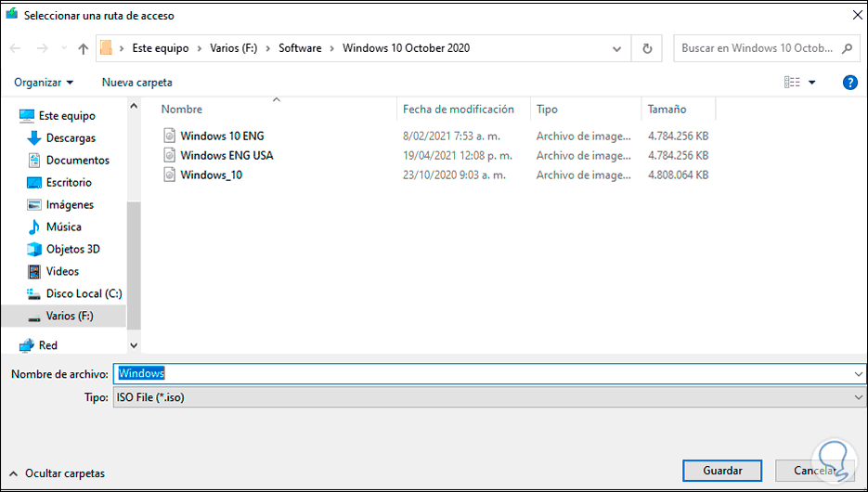
Task: Click the disc icon of Windows ENG USA
Action: 169,155
